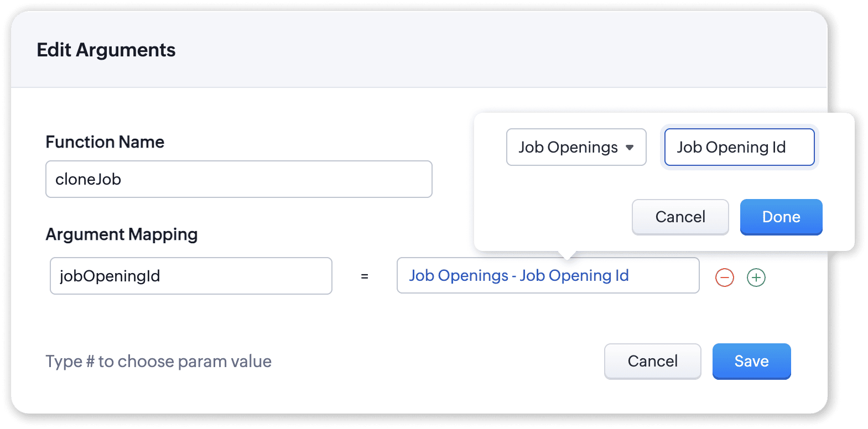Image resolution: width=868 pixels, height=429 pixels.
Task: Cancel the param value popup
Action: (680, 217)
